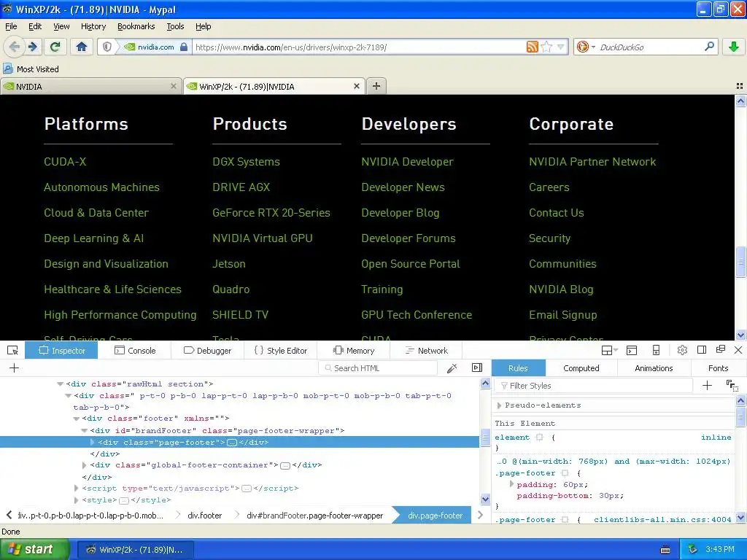Switch to the Style Editor tab
Screen dimensions: 747x560
281,351
